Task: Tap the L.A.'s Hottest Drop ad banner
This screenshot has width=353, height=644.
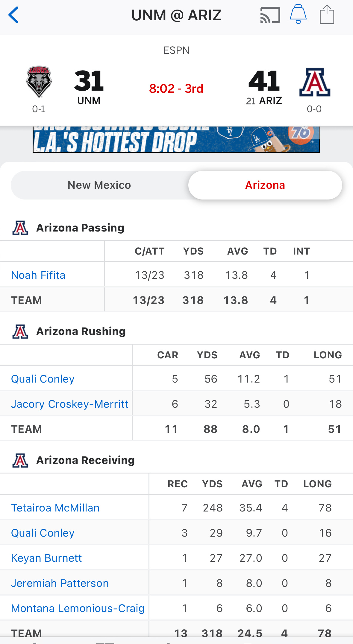Action: coord(176,140)
